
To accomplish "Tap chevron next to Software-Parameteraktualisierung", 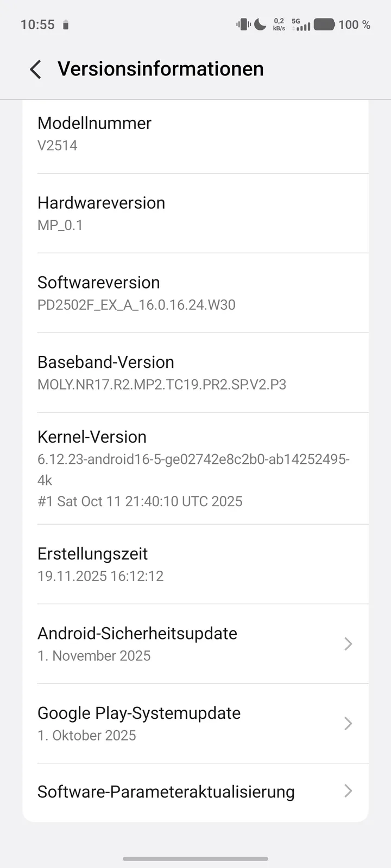I will [x=348, y=792].
